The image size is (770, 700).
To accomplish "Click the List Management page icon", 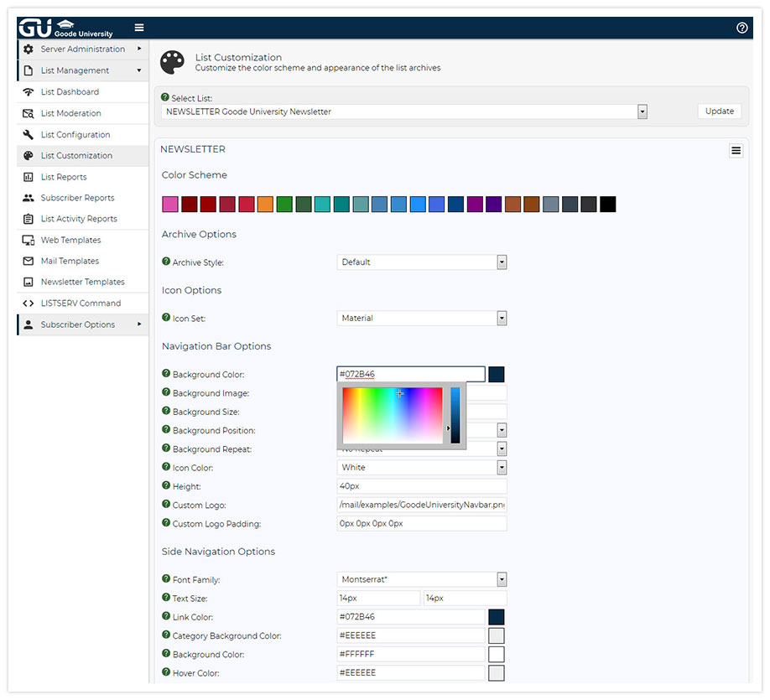I will pyautogui.click(x=29, y=70).
